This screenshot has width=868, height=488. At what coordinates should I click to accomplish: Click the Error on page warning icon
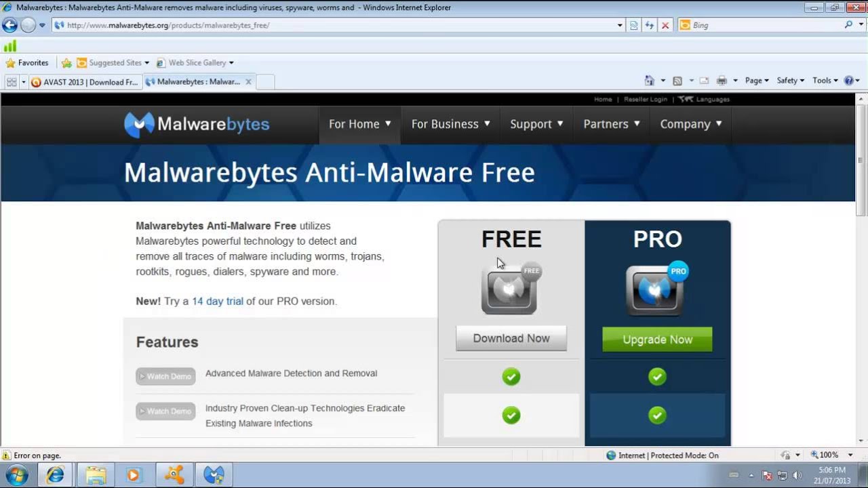[7, 455]
